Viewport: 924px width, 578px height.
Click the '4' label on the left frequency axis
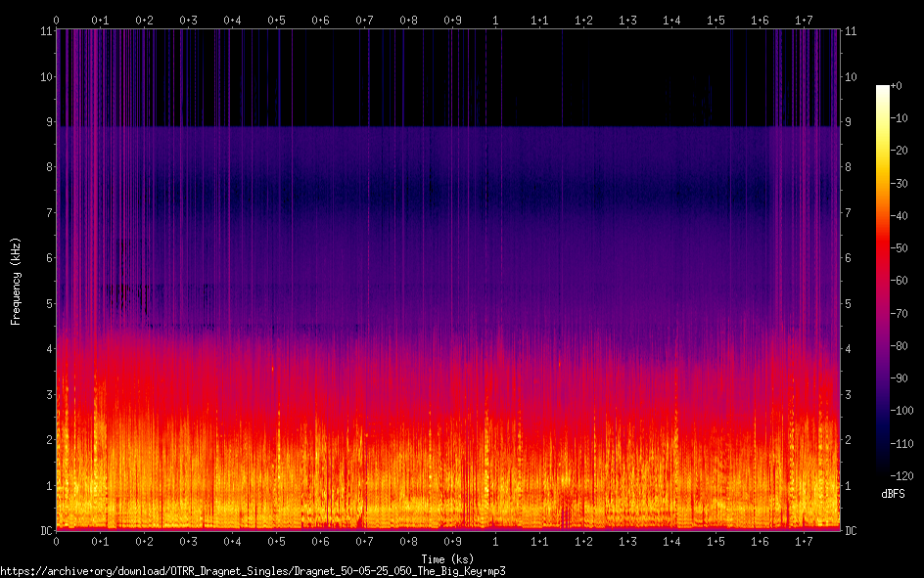coord(46,349)
